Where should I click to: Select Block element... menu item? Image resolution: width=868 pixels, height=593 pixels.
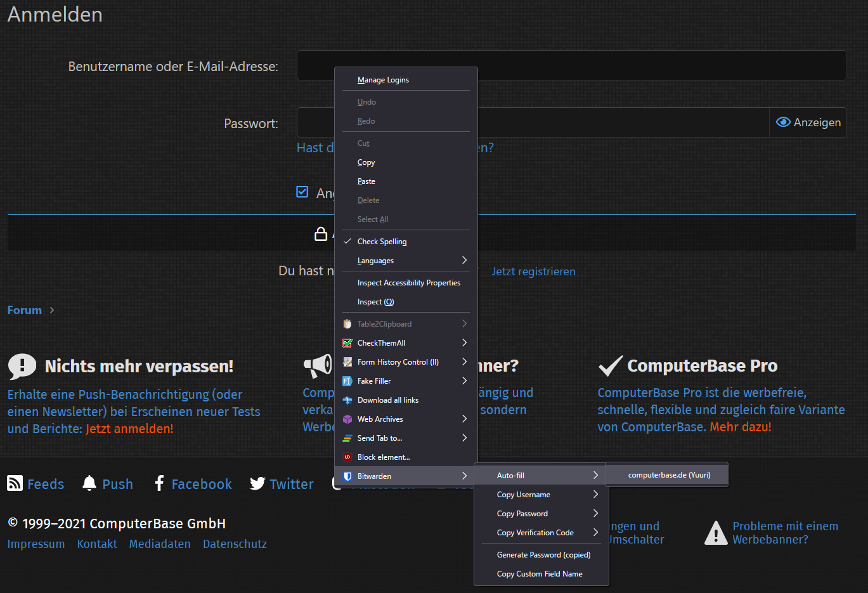pos(406,457)
